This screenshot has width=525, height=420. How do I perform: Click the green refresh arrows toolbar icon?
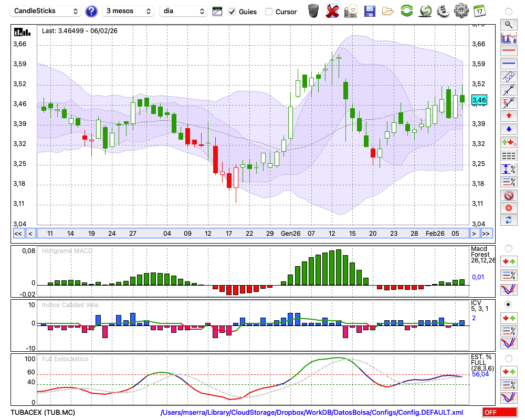tap(406, 10)
